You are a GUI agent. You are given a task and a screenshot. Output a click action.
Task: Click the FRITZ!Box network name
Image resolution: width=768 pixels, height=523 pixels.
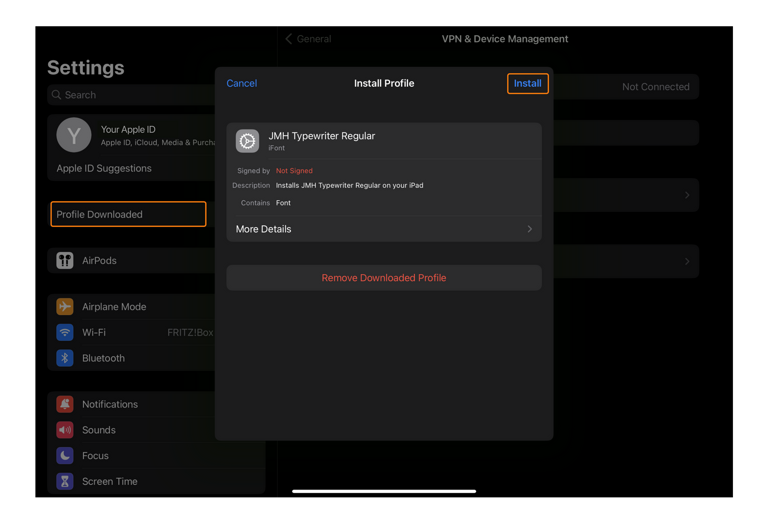click(x=190, y=333)
